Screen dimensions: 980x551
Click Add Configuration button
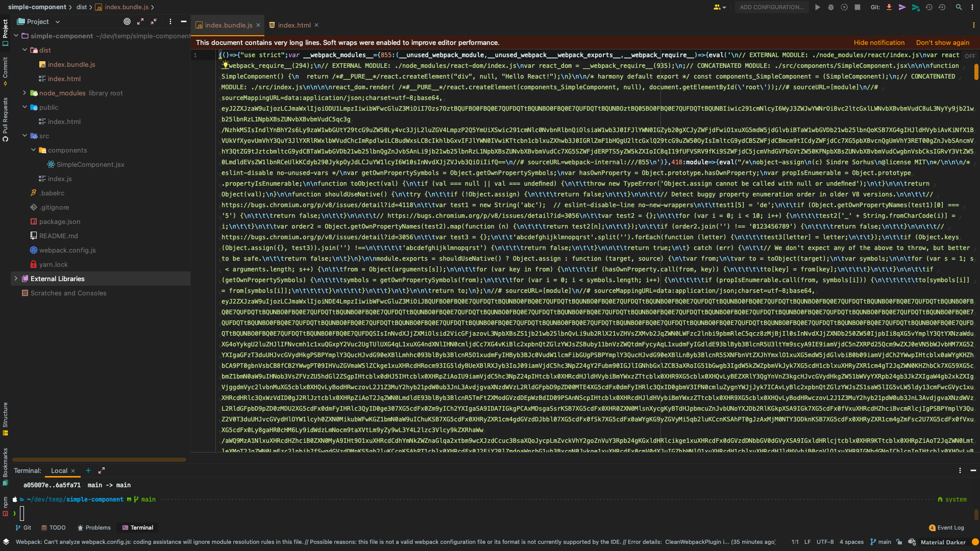[771, 7]
